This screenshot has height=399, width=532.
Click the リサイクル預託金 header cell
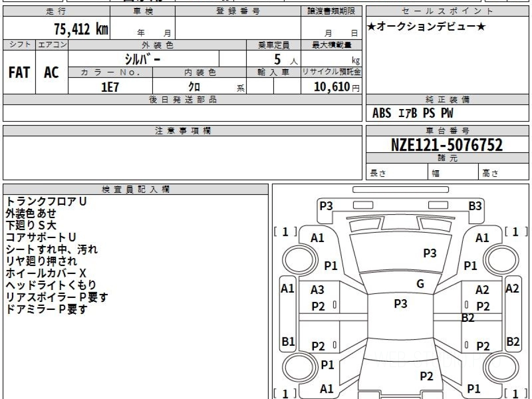(x=332, y=72)
